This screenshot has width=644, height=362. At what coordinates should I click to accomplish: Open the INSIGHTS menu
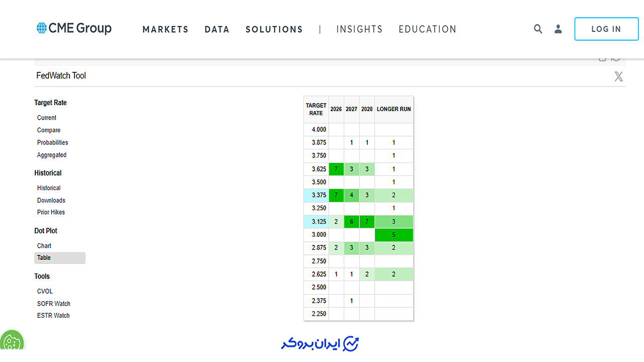click(359, 29)
